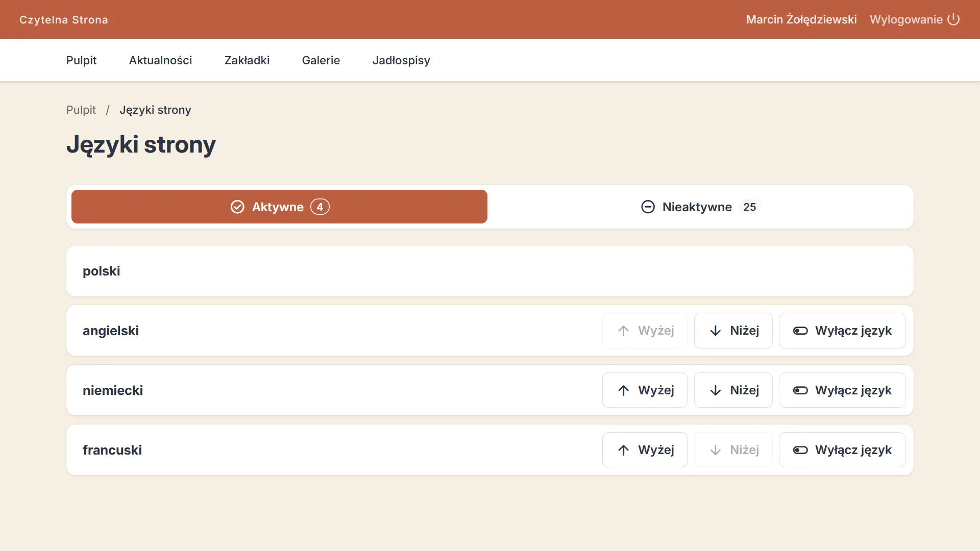Click the greyed Wyżej button for angielski
Viewport: 980px width, 551px height.
coord(645,331)
